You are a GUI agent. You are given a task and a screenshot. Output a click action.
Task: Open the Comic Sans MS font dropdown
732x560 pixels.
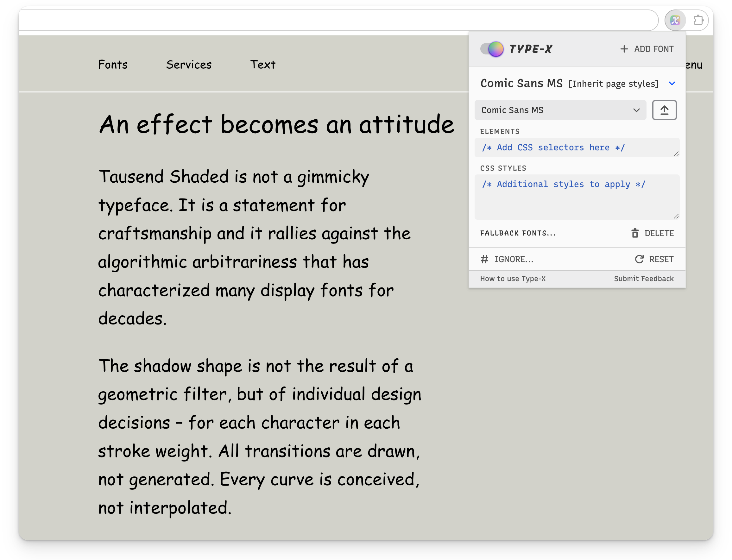[x=560, y=110]
